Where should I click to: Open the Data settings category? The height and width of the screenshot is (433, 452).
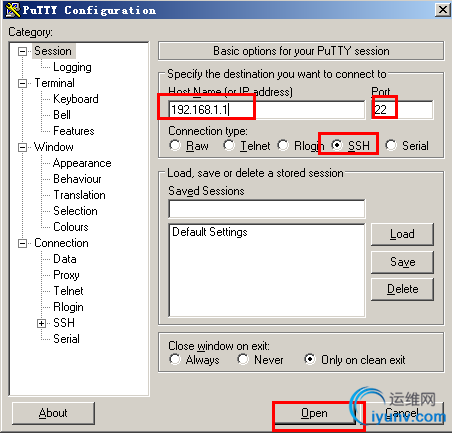65,259
